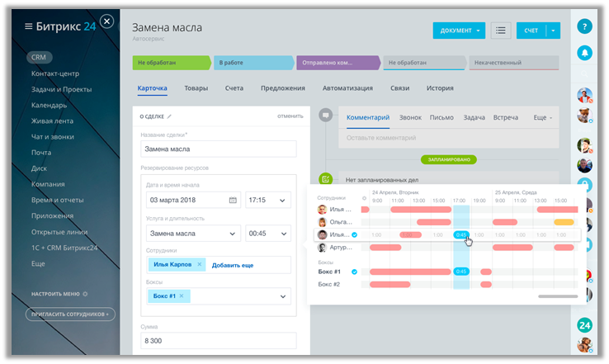The image size is (609, 364).
Task: Open notifications bell icon
Action: point(584,53)
